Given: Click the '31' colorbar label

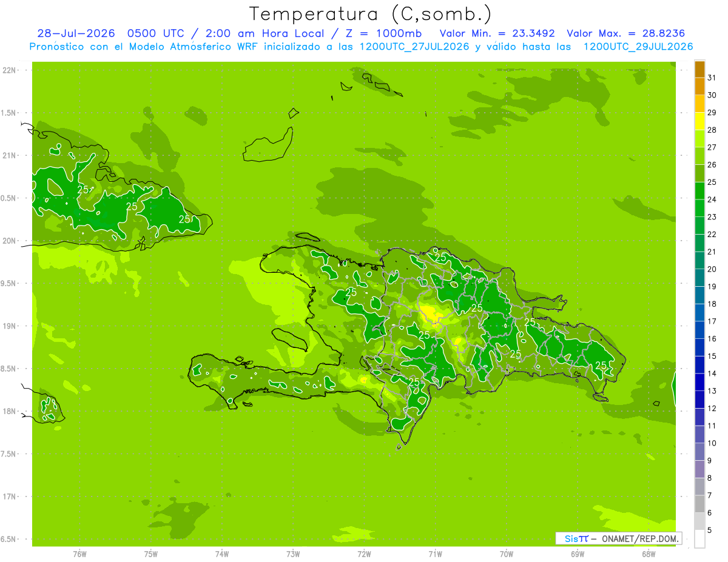Looking at the screenshot, I should [x=712, y=77].
